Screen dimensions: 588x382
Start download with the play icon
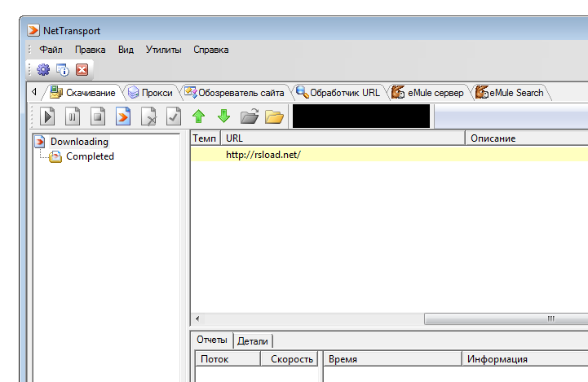tap(47, 116)
